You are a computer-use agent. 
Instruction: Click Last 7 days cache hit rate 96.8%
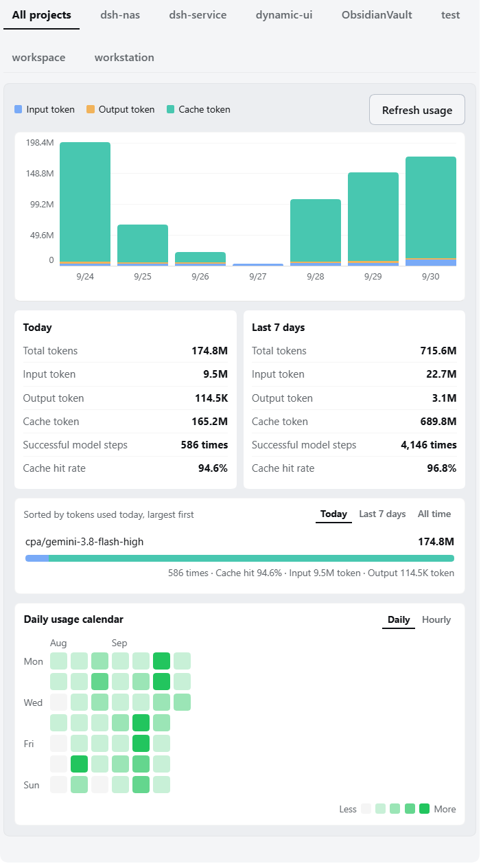pos(442,468)
